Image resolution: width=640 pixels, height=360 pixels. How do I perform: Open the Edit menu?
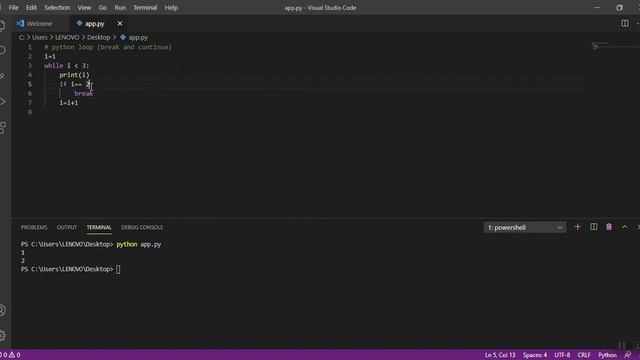(31, 7)
